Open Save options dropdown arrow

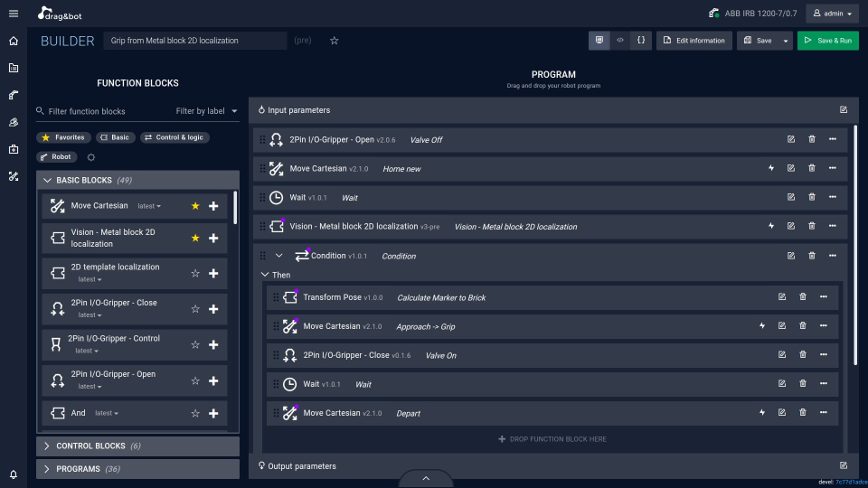pos(786,41)
